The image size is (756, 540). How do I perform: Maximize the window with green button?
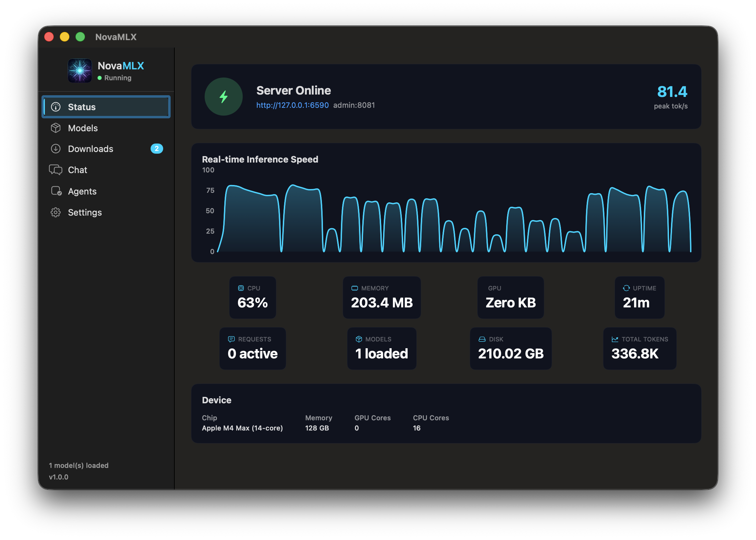80,37
